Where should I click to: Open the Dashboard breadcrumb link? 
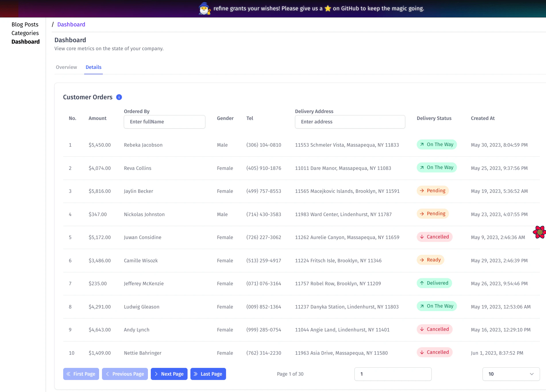tap(71, 24)
